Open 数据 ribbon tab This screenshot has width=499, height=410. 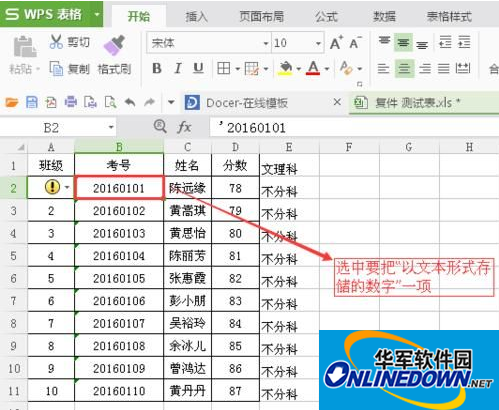[x=384, y=16]
